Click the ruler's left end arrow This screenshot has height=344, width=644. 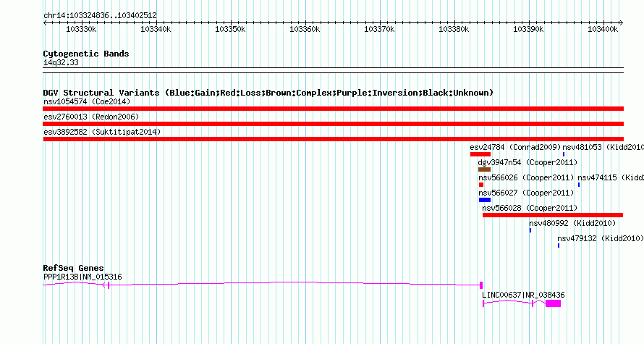pyautogui.click(x=45, y=23)
